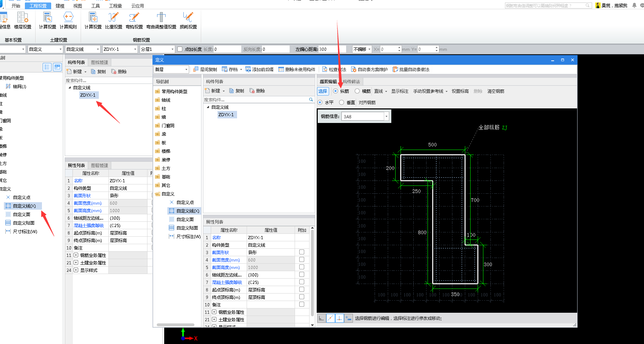Select the 纵筋 radio button
The height and width of the screenshot is (344, 644).
[x=336, y=91]
